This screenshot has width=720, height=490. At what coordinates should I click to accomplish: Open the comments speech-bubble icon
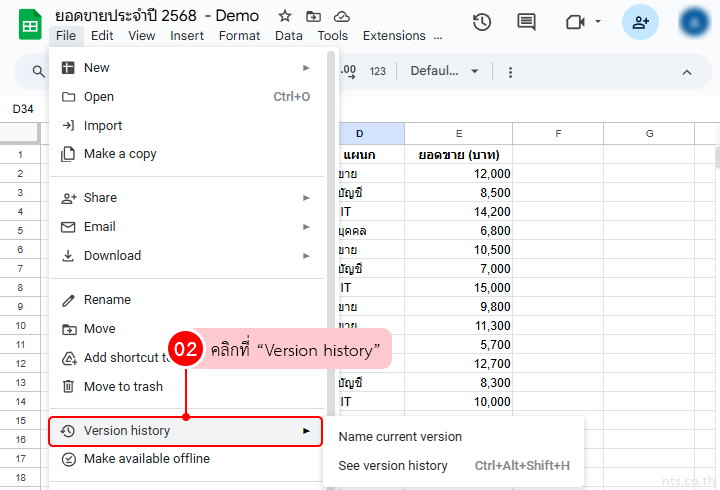click(x=526, y=22)
